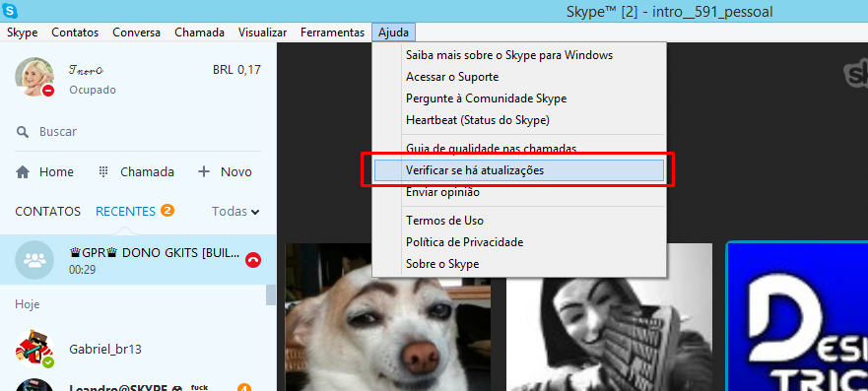Open the Conversa menu
Image resolution: width=868 pixels, height=391 pixels.
click(x=136, y=33)
